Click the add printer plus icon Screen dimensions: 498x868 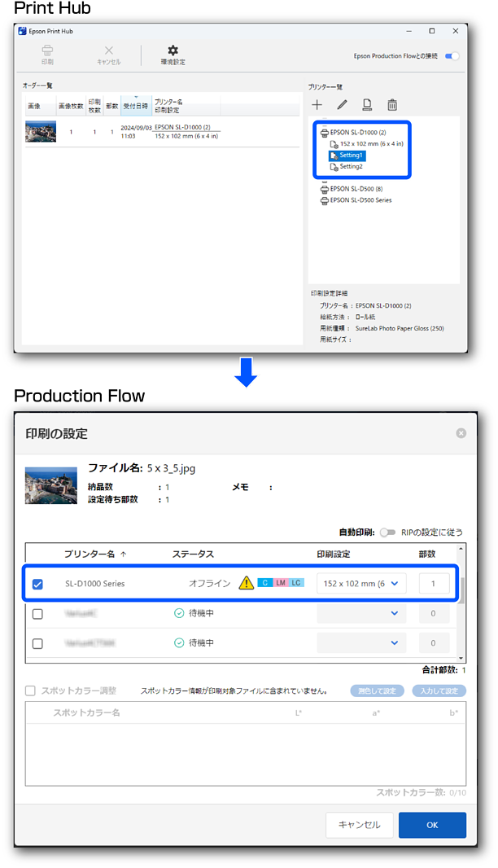[317, 105]
